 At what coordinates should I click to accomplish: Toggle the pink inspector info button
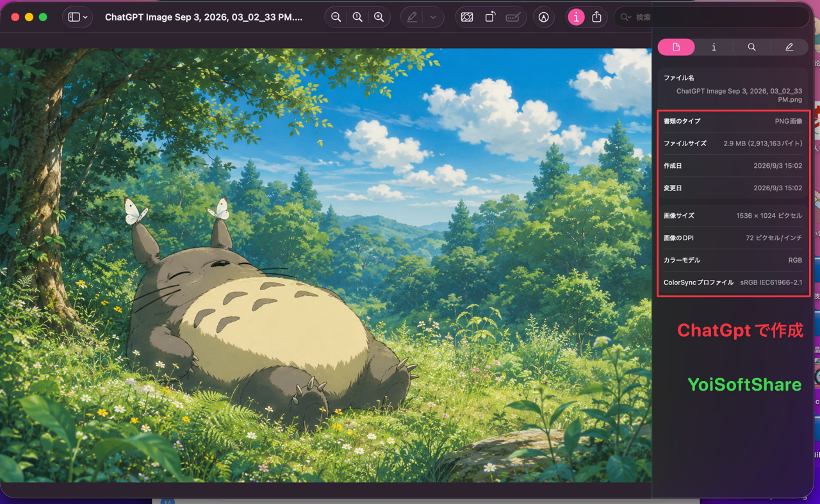coord(576,17)
